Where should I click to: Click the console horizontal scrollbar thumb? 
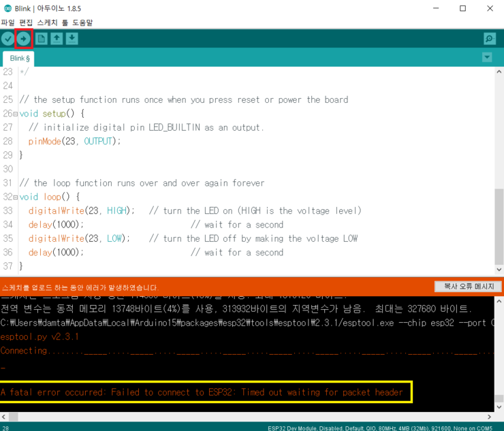(x=13, y=417)
